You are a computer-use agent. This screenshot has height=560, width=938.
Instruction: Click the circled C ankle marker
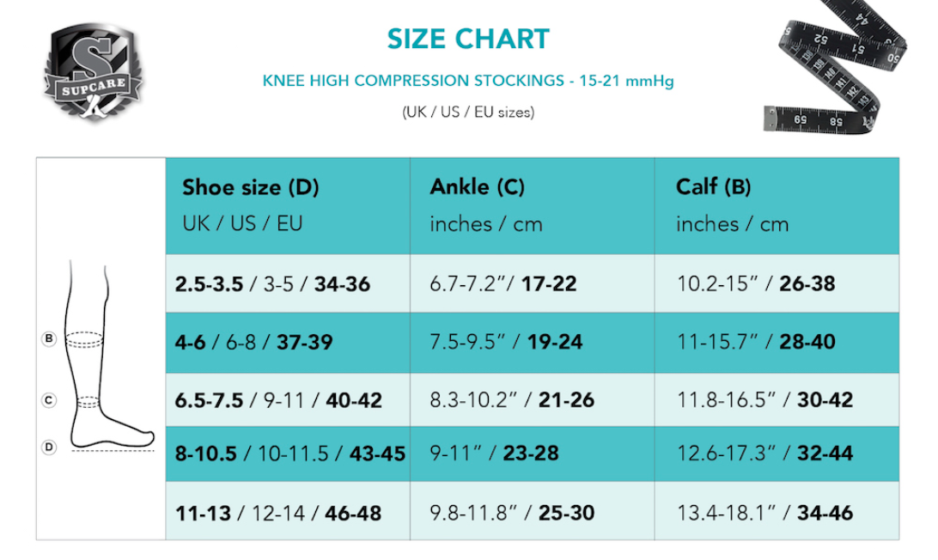[49, 399]
